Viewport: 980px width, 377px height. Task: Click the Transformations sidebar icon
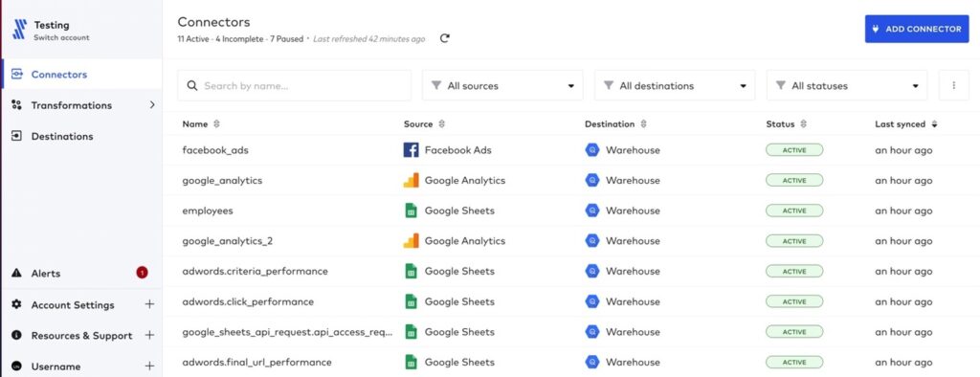pyautogui.click(x=17, y=105)
